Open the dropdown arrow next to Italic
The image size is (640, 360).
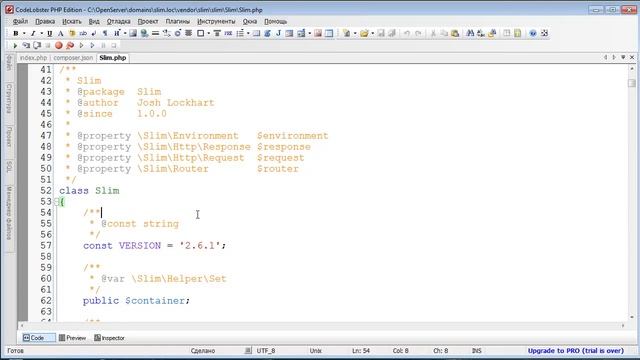click(x=41, y=33)
